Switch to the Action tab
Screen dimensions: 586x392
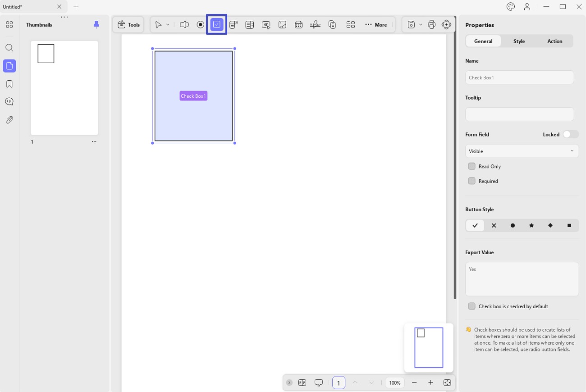click(x=554, y=41)
